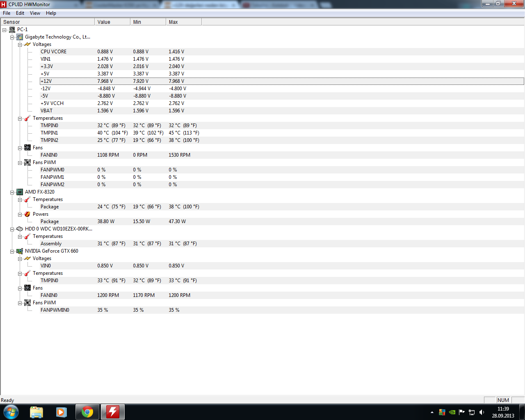Click the Ready status bar text
This screenshot has height=420, width=525.
7,400
